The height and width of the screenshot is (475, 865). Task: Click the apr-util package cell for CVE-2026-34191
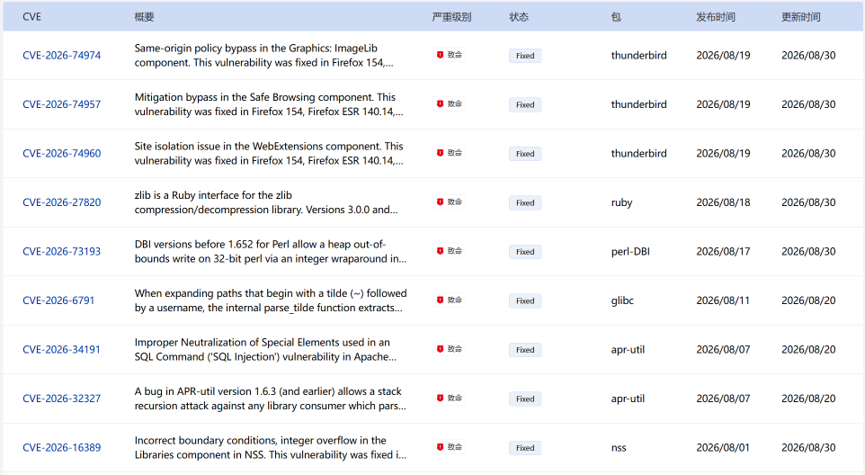point(628,350)
